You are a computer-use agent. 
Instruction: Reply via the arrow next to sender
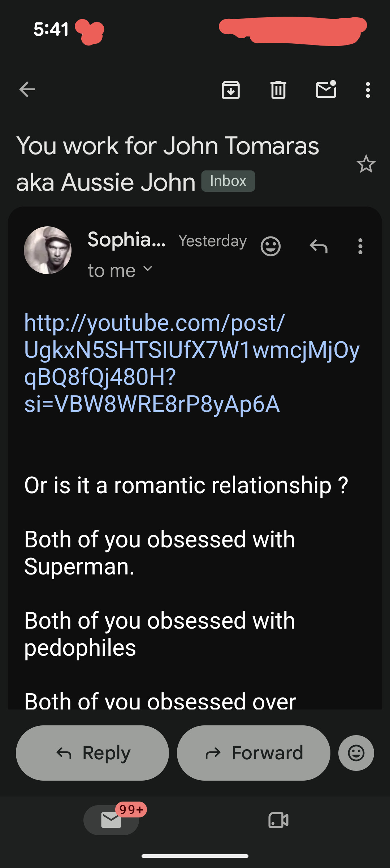click(x=318, y=246)
